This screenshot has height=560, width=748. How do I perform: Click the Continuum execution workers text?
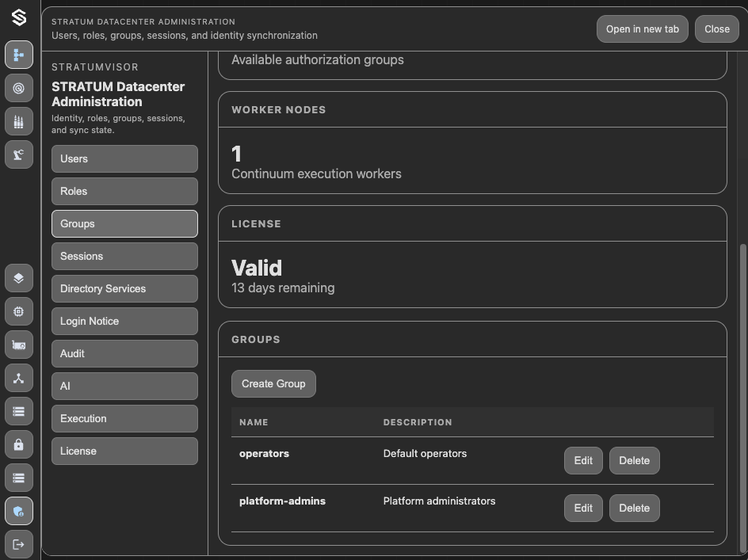pyautogui.click(x=316, y=173)
